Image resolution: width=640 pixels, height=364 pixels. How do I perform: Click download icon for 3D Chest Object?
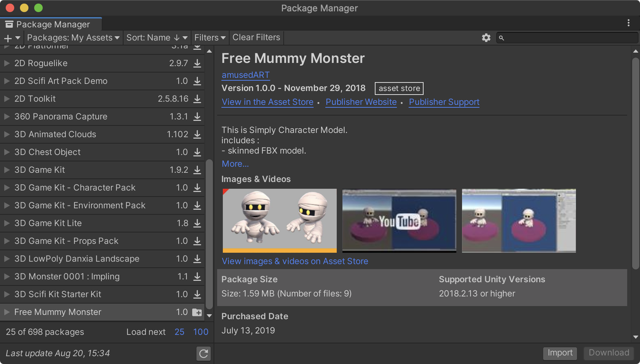tap(197, 152)
